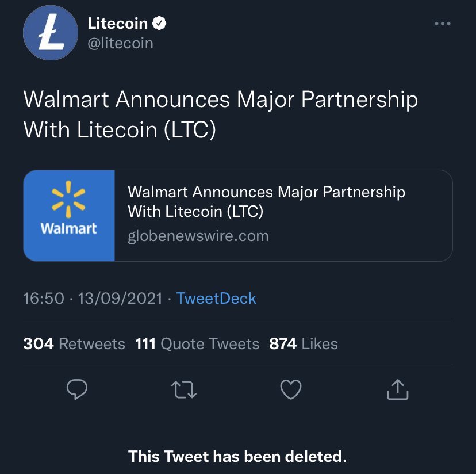Retweet using the arrows icon

(185, 390)
